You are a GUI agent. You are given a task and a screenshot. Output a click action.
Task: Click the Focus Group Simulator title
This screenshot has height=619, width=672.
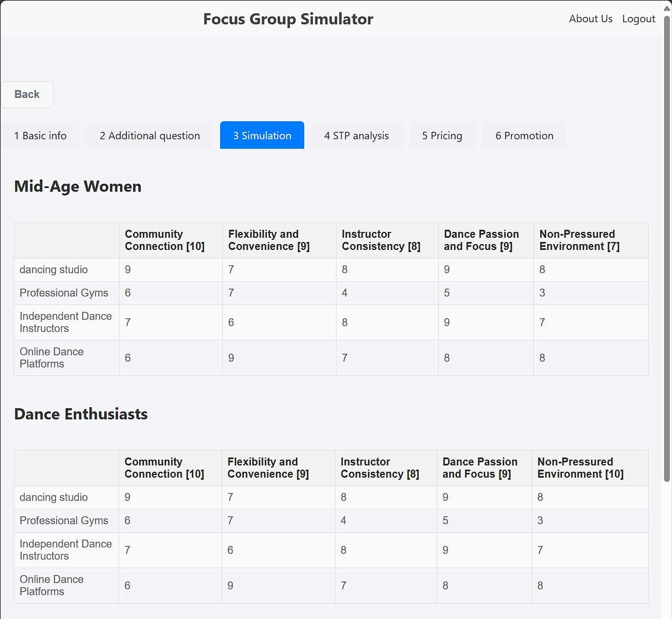tap(288, 19)
